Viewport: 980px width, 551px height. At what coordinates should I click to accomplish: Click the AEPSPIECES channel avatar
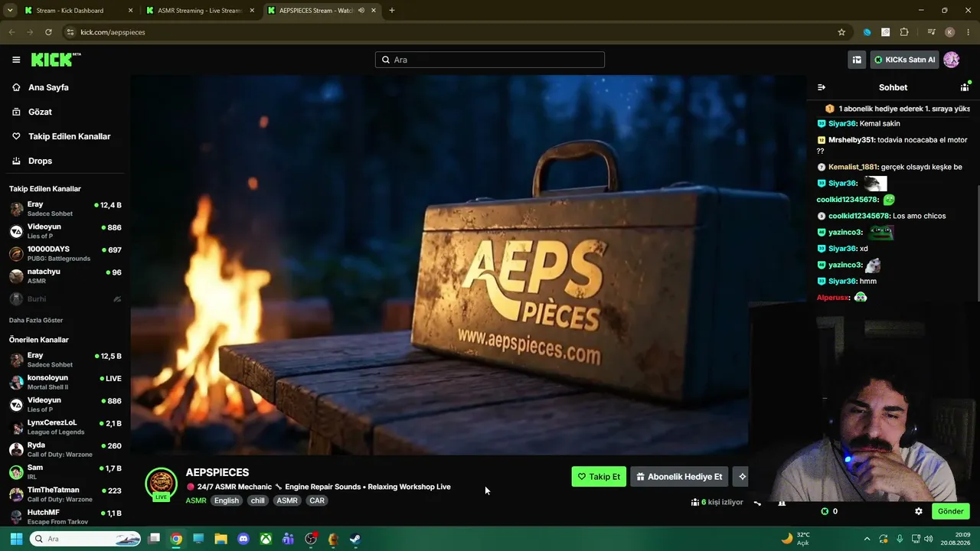pos(162,484)
